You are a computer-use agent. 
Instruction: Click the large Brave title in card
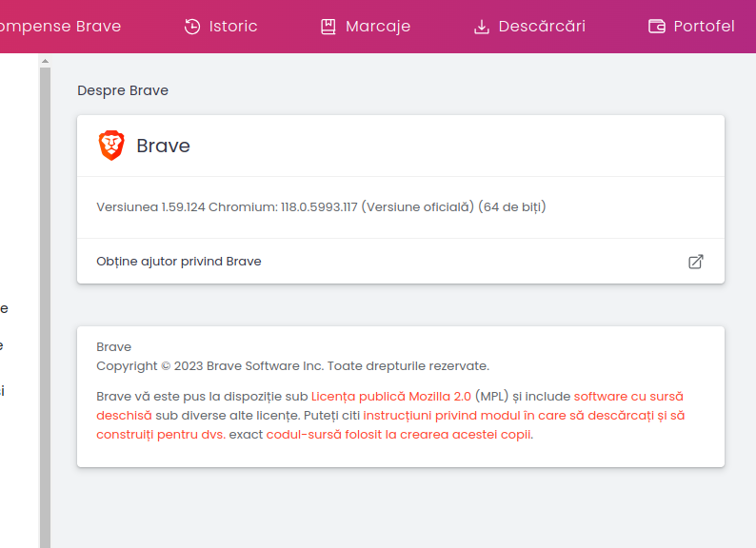point(163,146)
